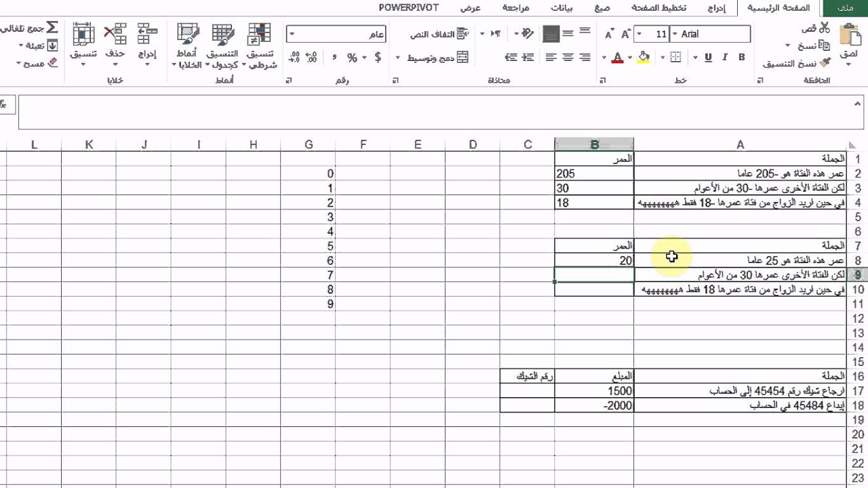Select cell B2 containing 205
The height and width of the screenshot is (488, 868).
pos(595,174)
